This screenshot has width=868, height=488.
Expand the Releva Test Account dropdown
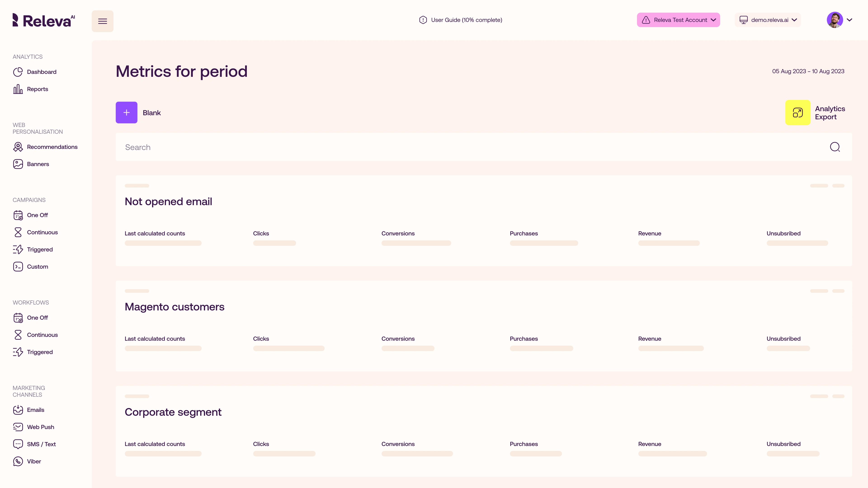tap(678, 20)
